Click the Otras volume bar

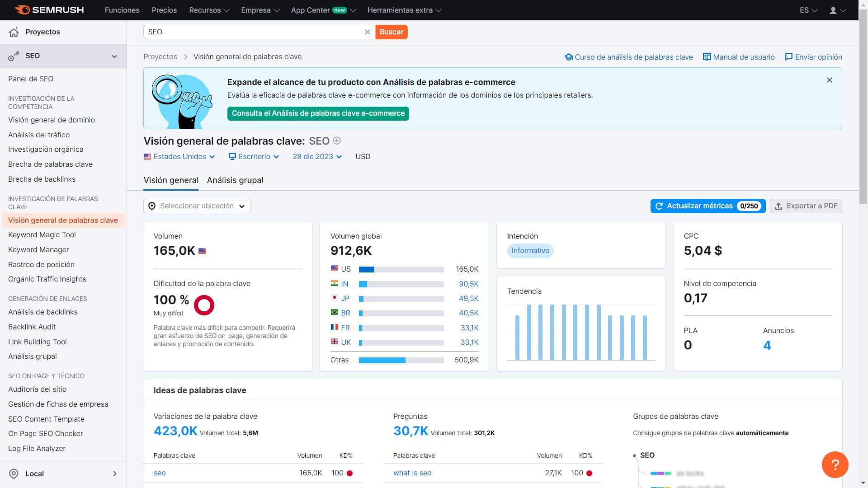tap(401, 360)
